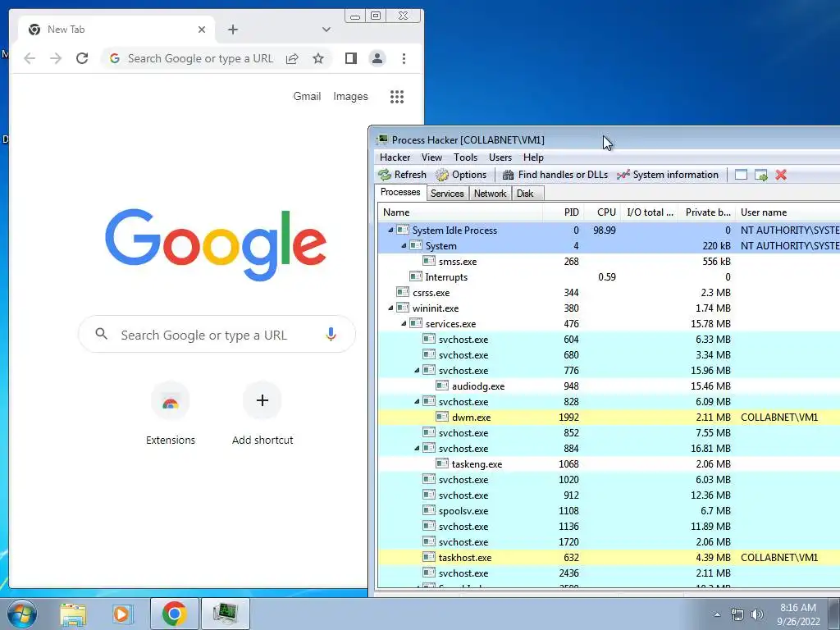Sort by the CPU column header
840x630 pixels.
[602, 212]
